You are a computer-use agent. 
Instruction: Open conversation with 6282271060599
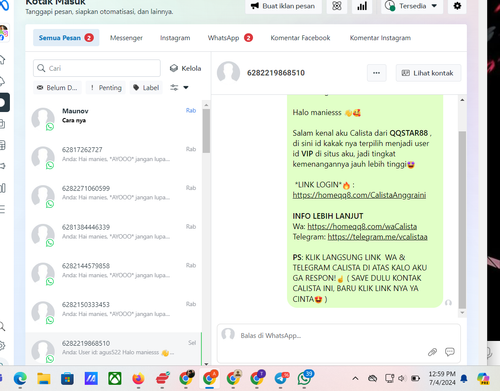(113, 196)
